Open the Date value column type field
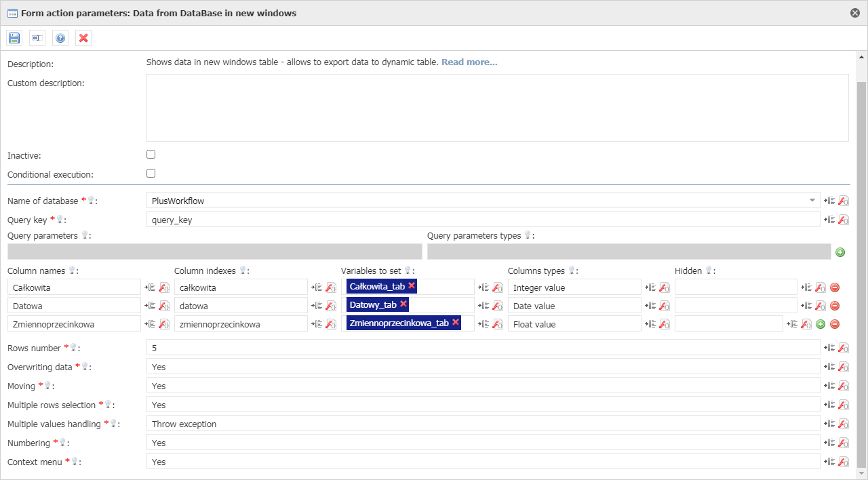The image size is (868, 480). (x=574, y=306)
